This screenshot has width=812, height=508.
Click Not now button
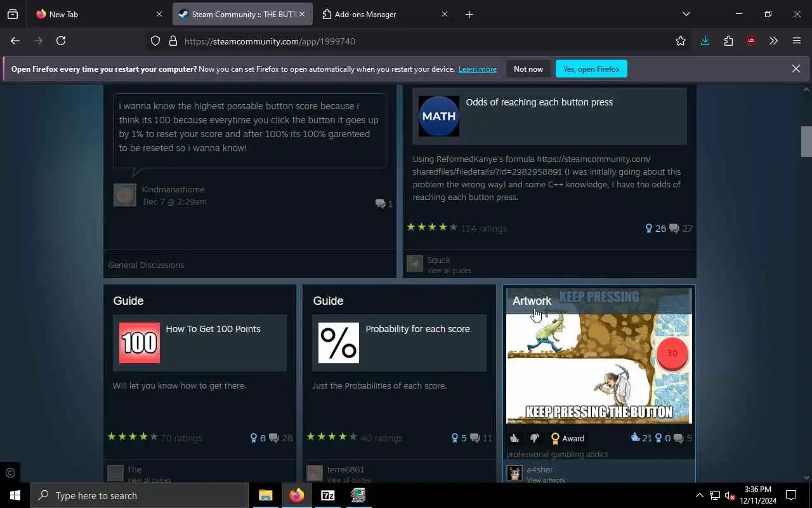[528, 69]
